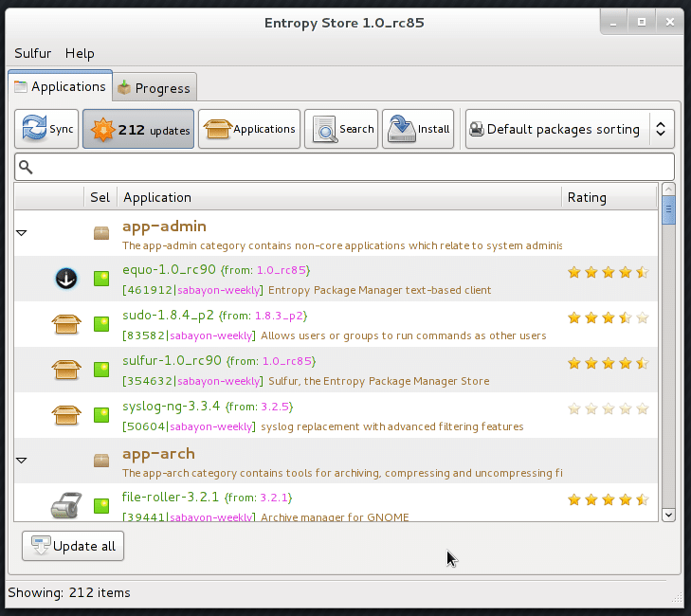
Task: Open Default packages sorting dropdown
Action: [x=569, y=129]
